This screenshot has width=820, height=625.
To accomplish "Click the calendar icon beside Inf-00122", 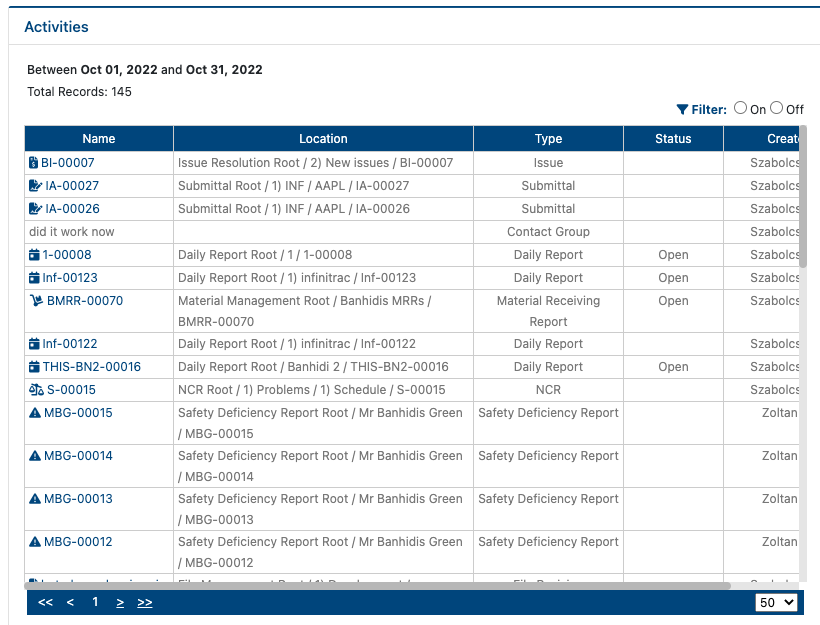I will 34,344.
